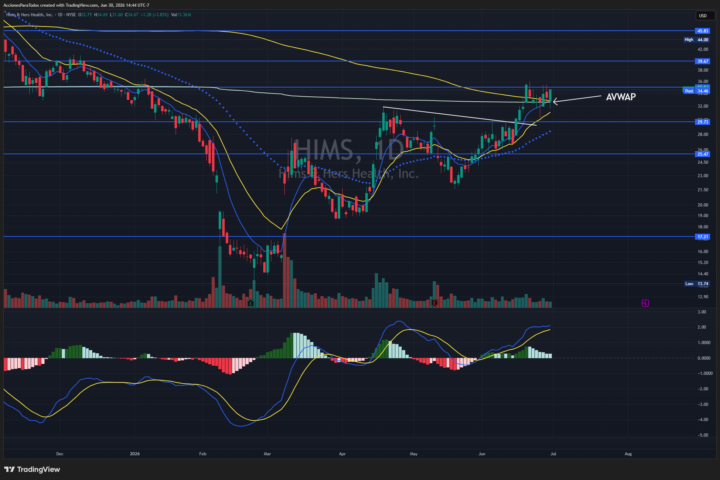Click the TradingView logo
Screen dimensions: 720x480
(x=32, y=469)
